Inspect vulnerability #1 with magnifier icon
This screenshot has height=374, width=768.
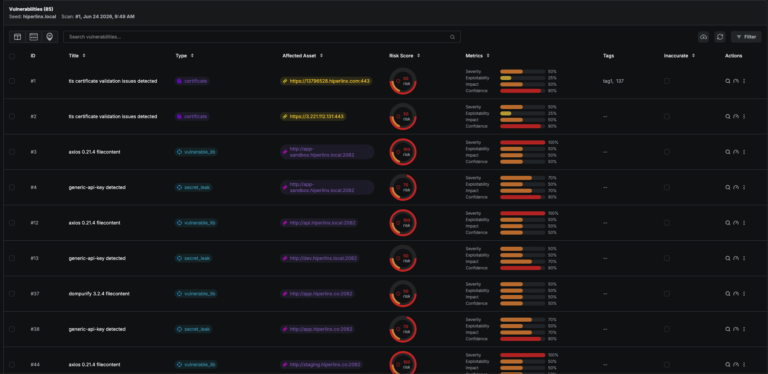[727, 81]
